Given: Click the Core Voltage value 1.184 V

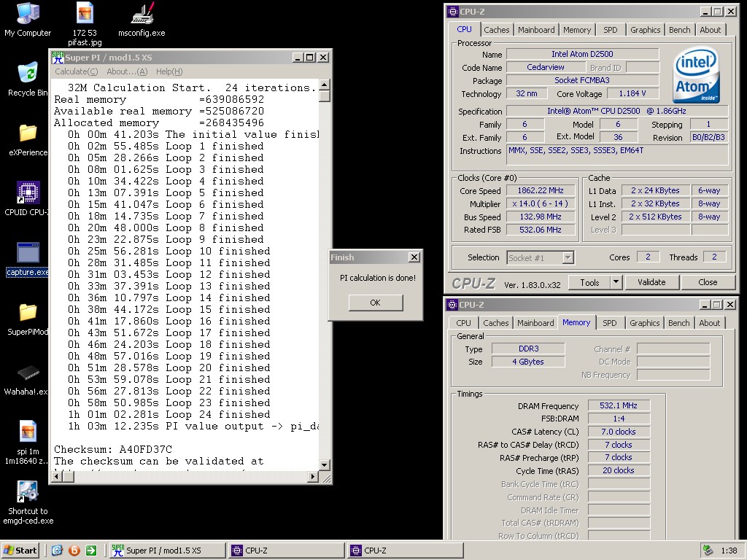Looking at the screenshot, I should point(632,94).
